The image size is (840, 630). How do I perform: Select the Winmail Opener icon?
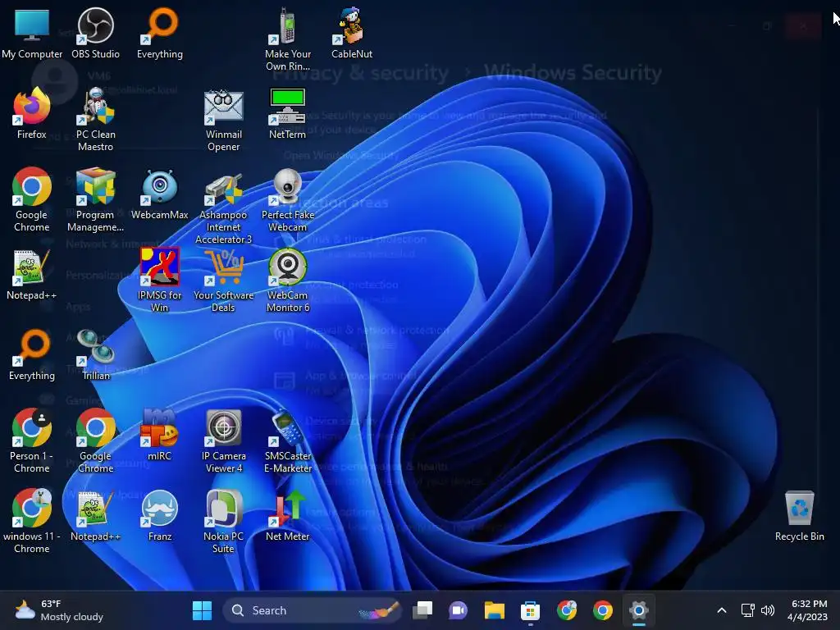pyautogui.click(x=223, y=120)
